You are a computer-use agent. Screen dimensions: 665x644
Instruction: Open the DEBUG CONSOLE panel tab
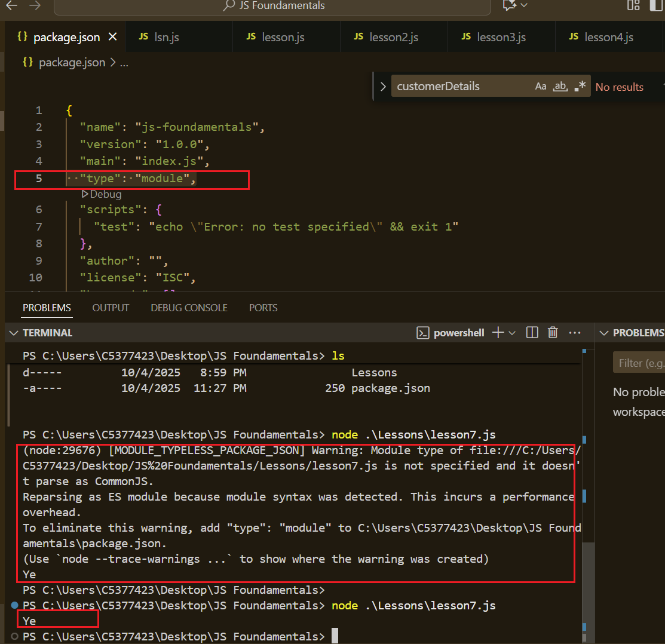point(189,307)
